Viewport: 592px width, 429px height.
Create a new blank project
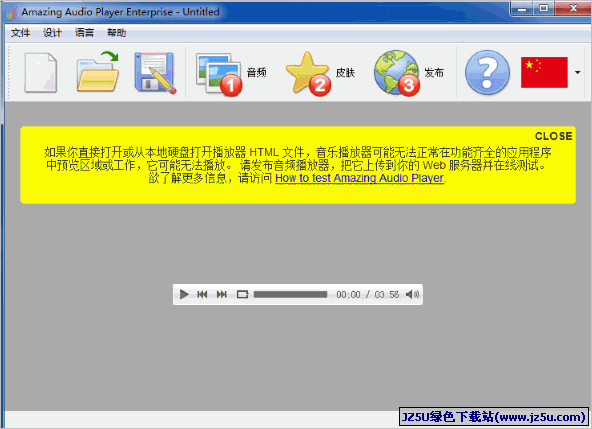41,73
